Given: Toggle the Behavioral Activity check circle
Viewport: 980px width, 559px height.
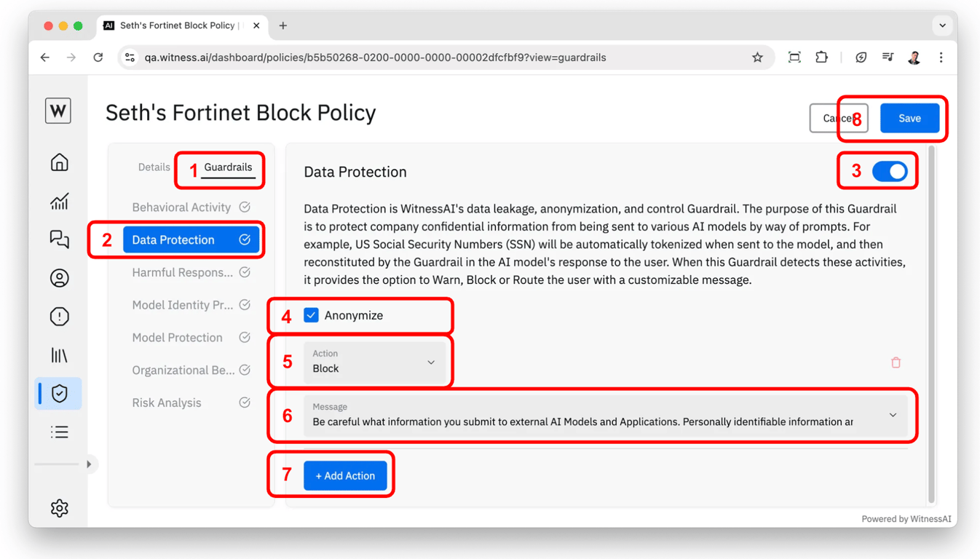Looking at the screenshot, I should click(245, 207).
